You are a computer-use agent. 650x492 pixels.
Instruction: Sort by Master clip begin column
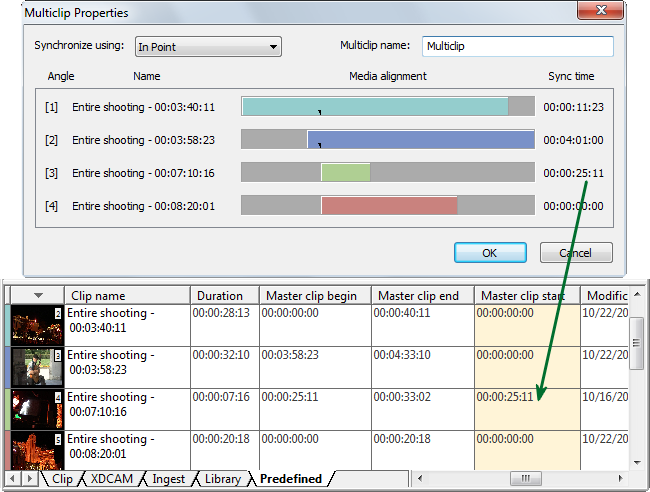click(x=315, y=296)
